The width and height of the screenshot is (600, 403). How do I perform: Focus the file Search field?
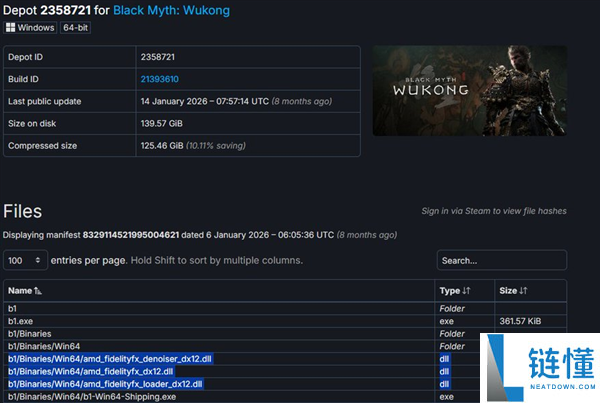[x=502, y=260]
